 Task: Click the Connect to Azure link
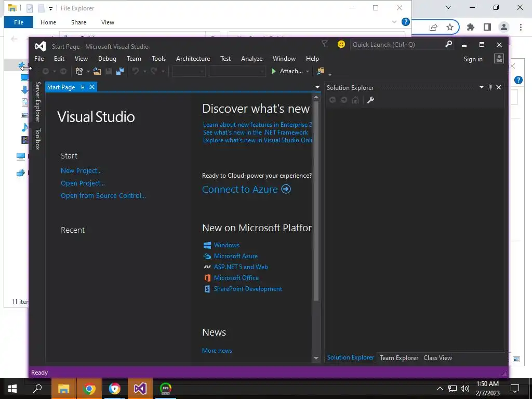coord(240,189)
